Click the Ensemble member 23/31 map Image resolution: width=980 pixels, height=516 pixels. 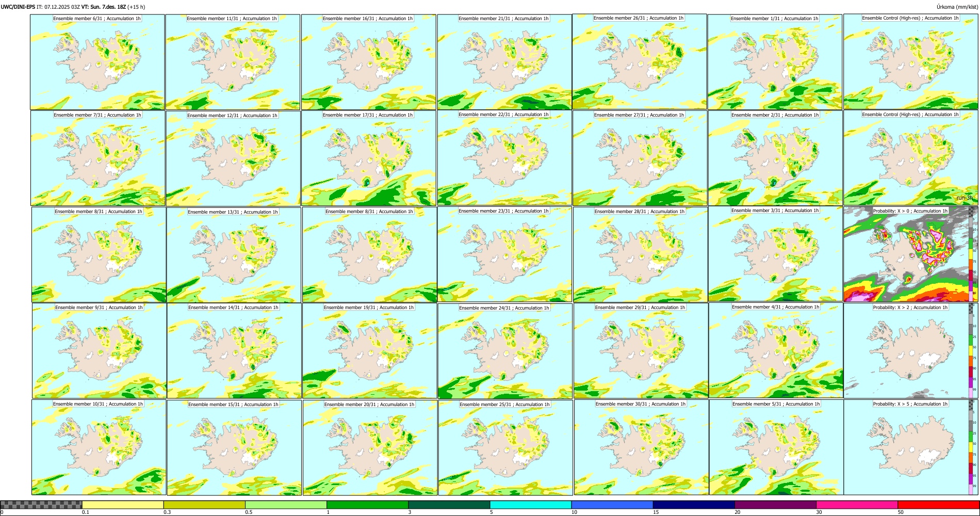point(505,254)
